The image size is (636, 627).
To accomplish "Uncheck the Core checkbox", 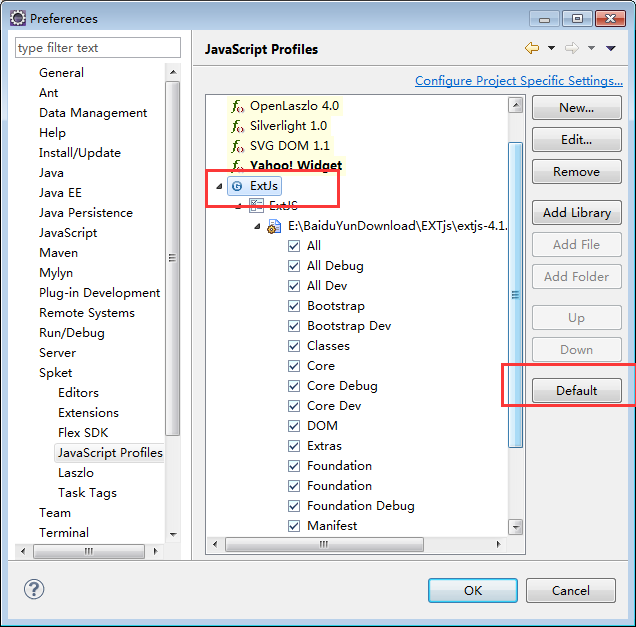I will [294, 366].
